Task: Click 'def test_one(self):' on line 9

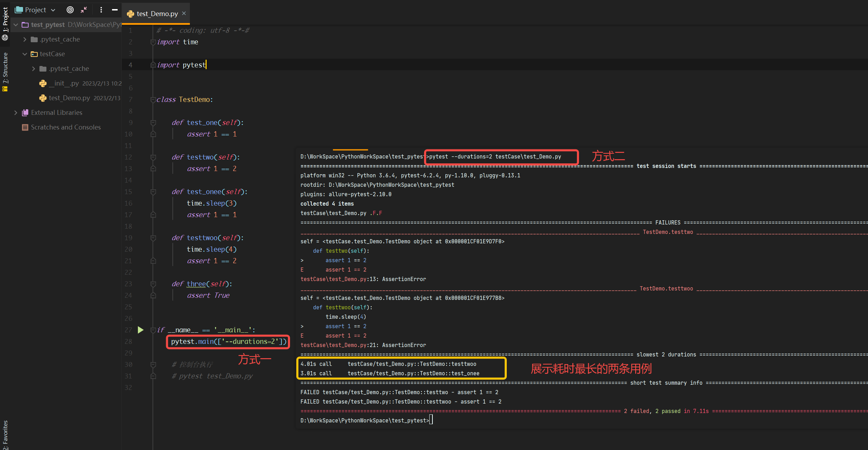Action: pos(207,123)
